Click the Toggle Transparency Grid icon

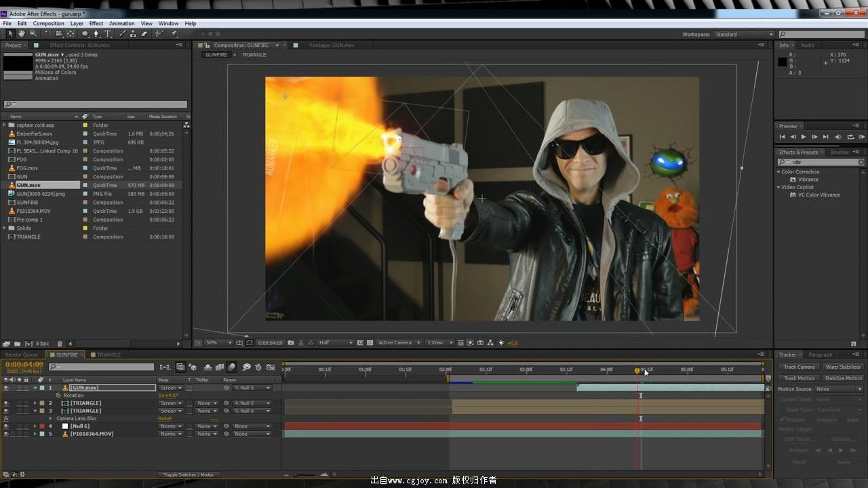coord(370,343)
